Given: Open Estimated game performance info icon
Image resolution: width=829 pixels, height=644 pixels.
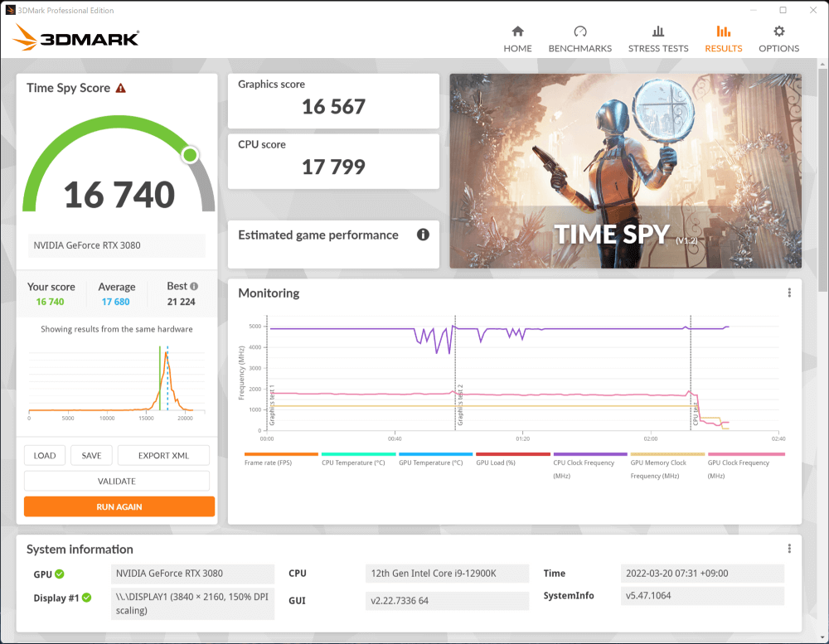Looking at the screenshot, I should pos(423,235).
